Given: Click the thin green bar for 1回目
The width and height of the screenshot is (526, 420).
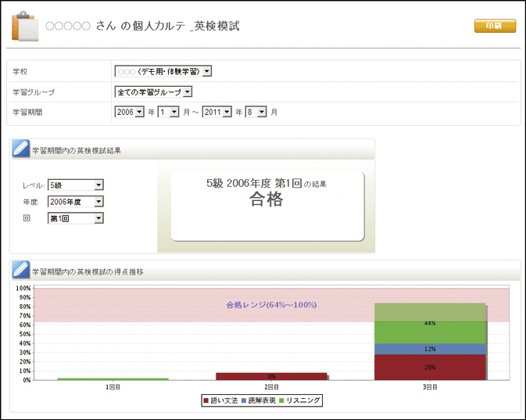Looking at the screenshot, I should [113, 379].
